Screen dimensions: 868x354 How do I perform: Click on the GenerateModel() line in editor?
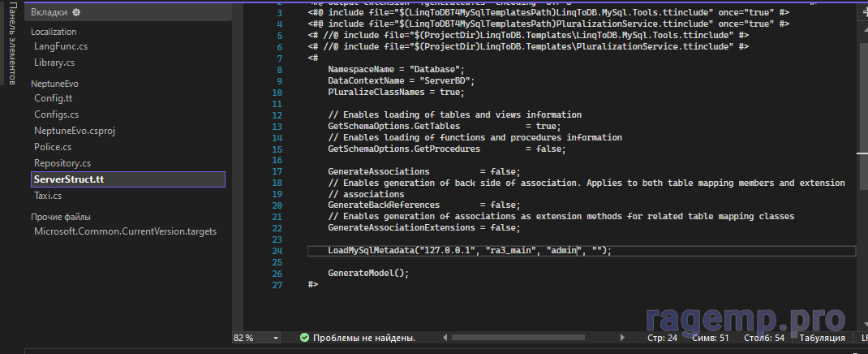tap(368, 274)
